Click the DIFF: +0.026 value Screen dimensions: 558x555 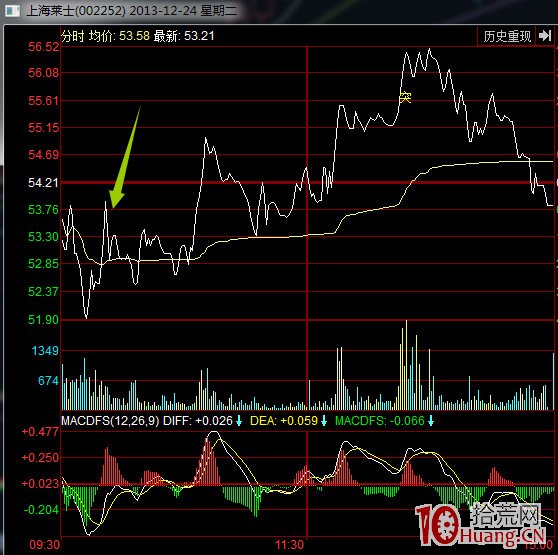coord(198,421)
